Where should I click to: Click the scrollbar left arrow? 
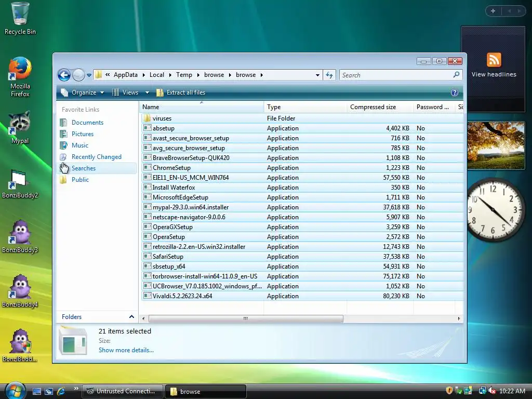143,318
